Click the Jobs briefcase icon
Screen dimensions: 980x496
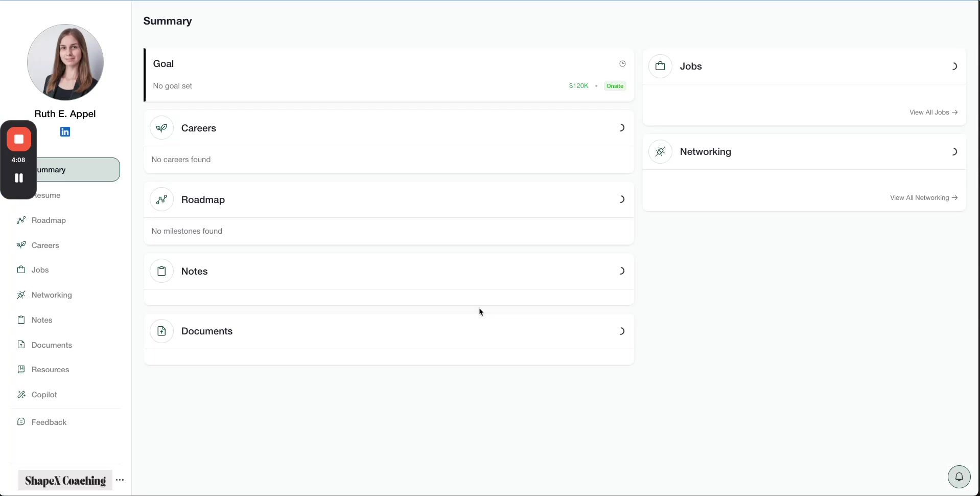coord(660,66)
